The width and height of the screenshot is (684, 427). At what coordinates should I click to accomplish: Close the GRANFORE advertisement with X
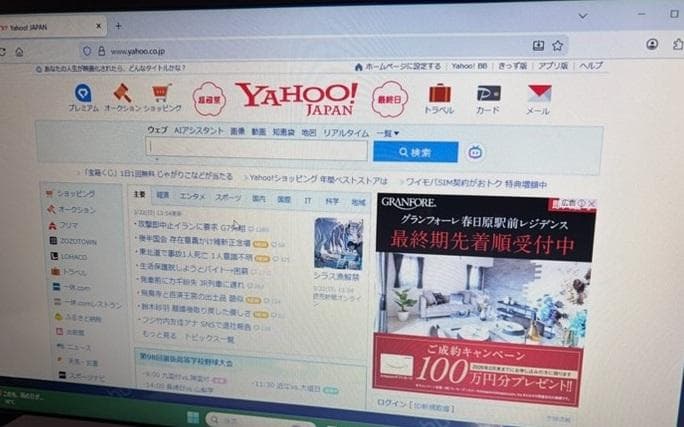click(x=592, y=203)
